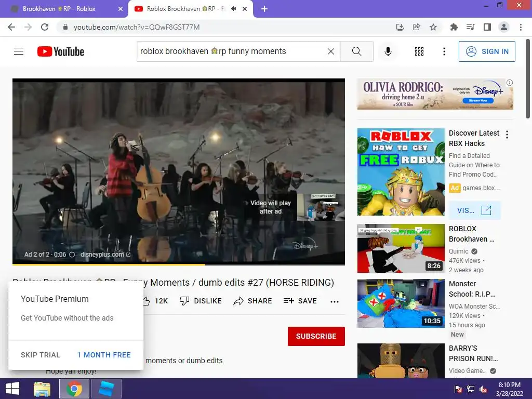Click the magnifier search button

tap(357, 51)
